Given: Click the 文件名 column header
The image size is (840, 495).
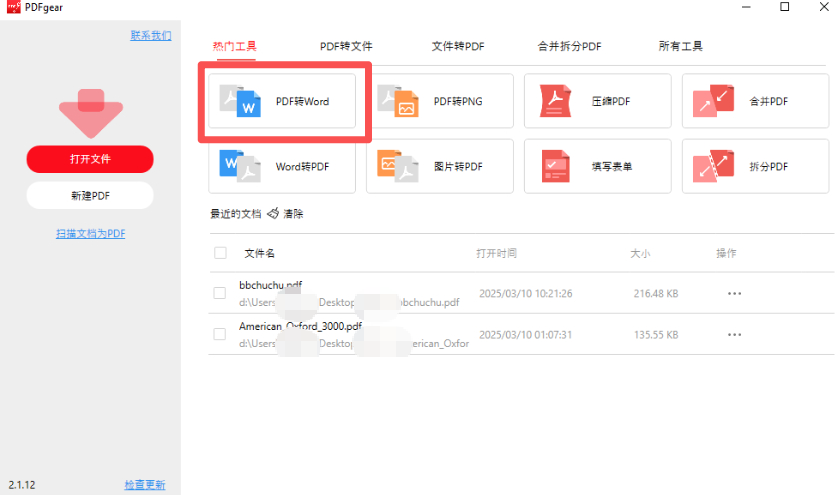Looking at the screenshot, I should click(x=259, y=253).
